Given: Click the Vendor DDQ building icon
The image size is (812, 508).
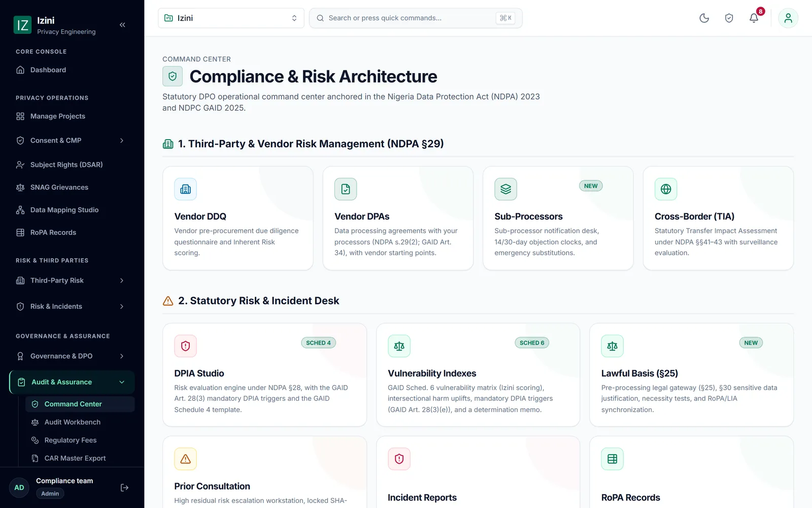Looking at the screenshot, I should coord(185,189).
